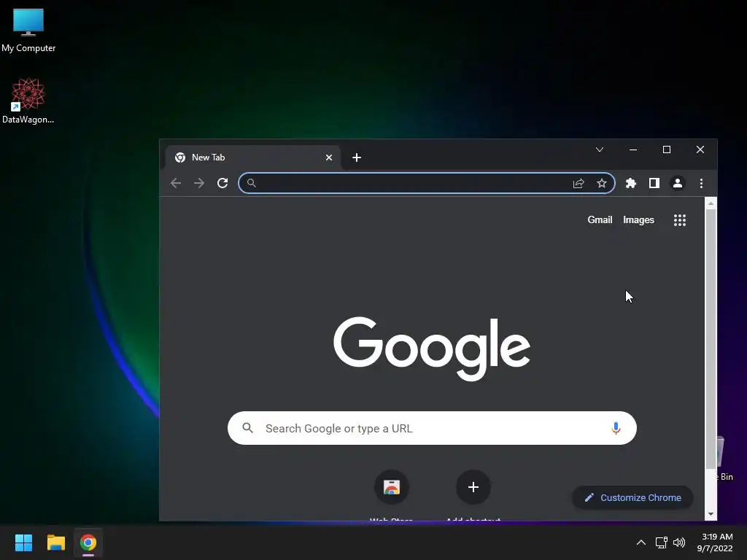Show hidden icons in system tray
The height and width of the screenshot is (560, 747).
[x=641, y=542]
